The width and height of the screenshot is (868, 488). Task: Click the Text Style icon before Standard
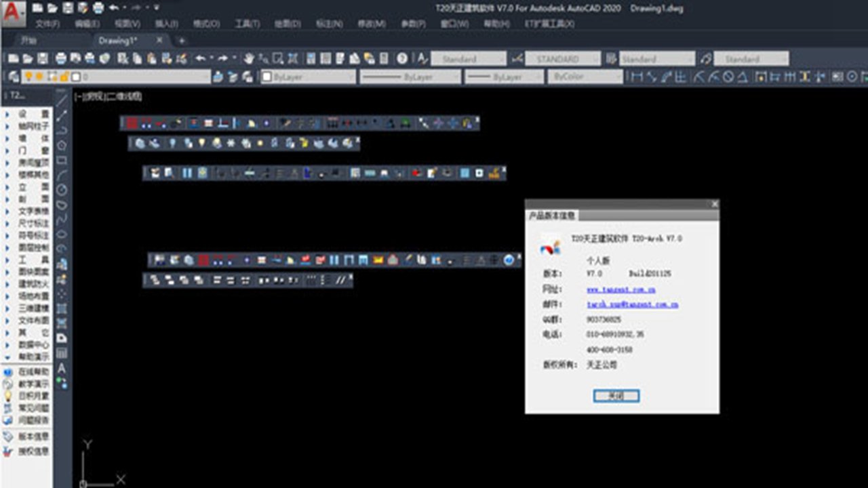coord(422,58)
